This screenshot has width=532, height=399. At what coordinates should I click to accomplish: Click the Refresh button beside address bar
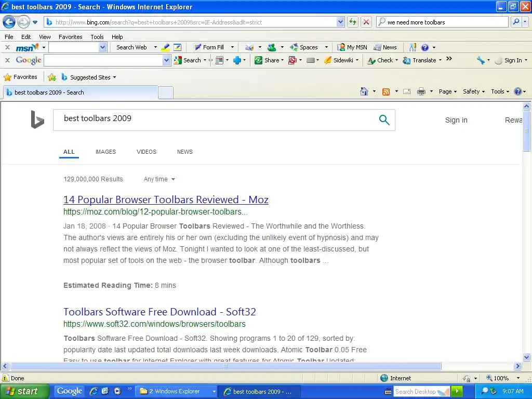[x=353, y=22]
